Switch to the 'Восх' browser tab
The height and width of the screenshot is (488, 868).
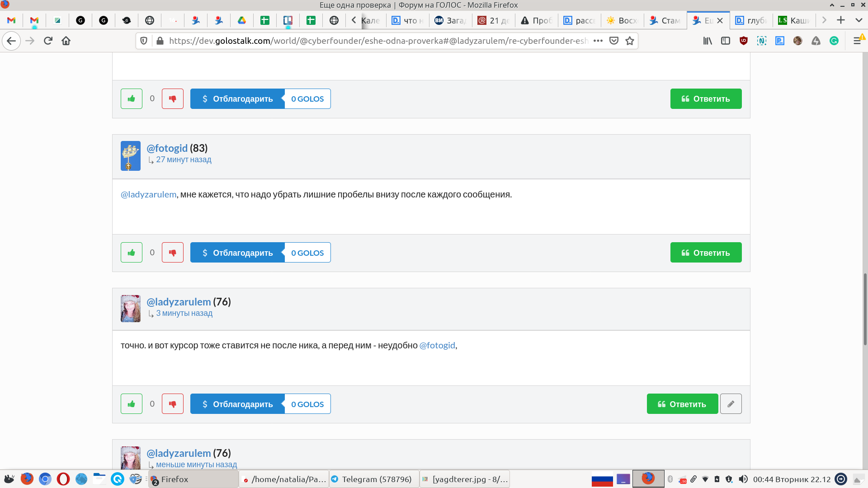pyautogui.click(x=622, y=20)
